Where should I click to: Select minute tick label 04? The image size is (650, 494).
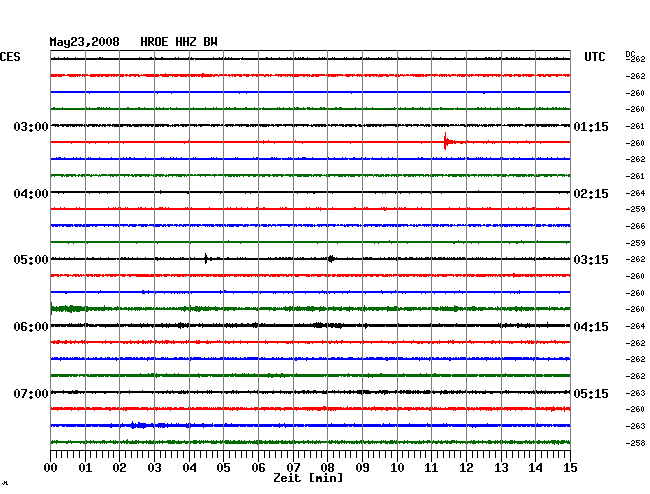click(189, 468)
